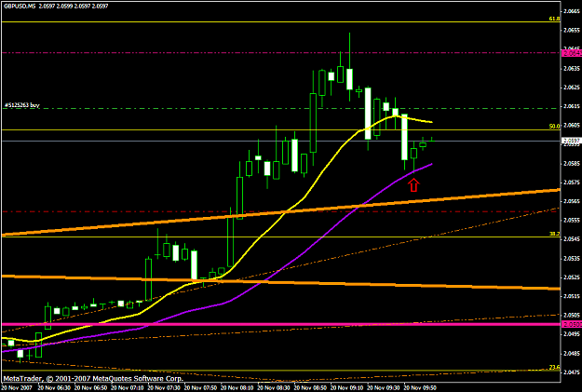
Task: Click the 2.0515 price scale label
Action: click(x=572, y=296)
